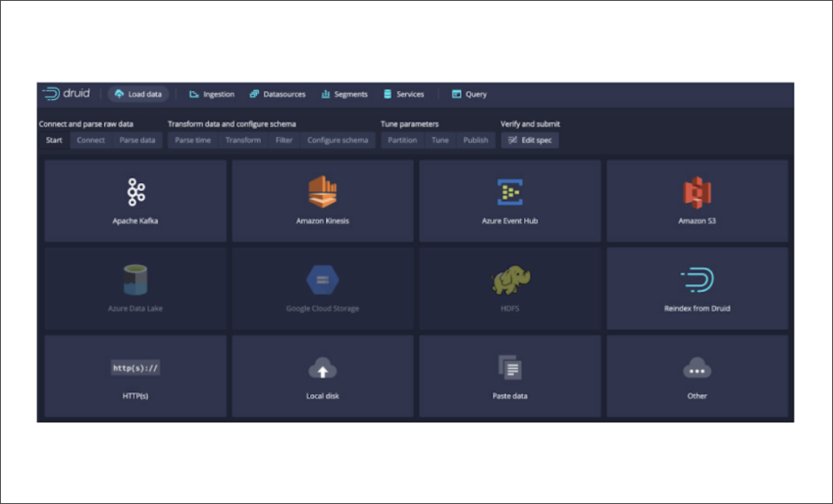The width and height of the screenshot is (833, 504).
Task: Open the Publish step
Action: click(475, 140)
